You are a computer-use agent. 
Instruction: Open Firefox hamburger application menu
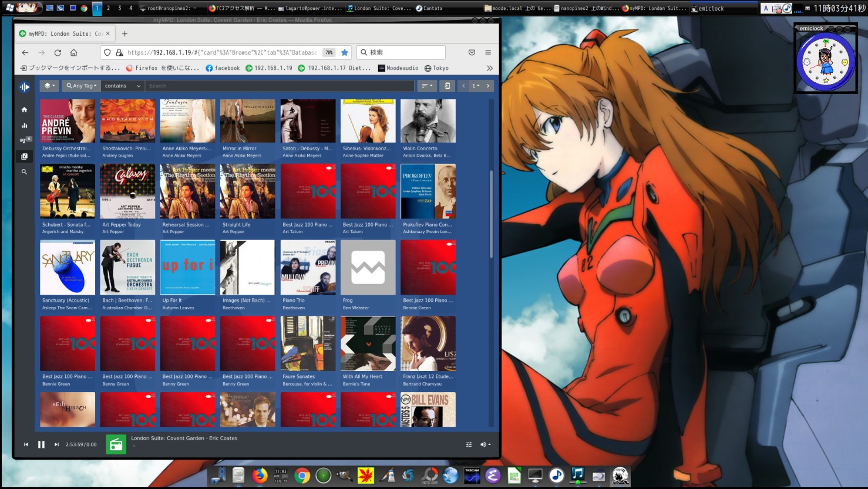pyautogui.click(x=488, y=52)
